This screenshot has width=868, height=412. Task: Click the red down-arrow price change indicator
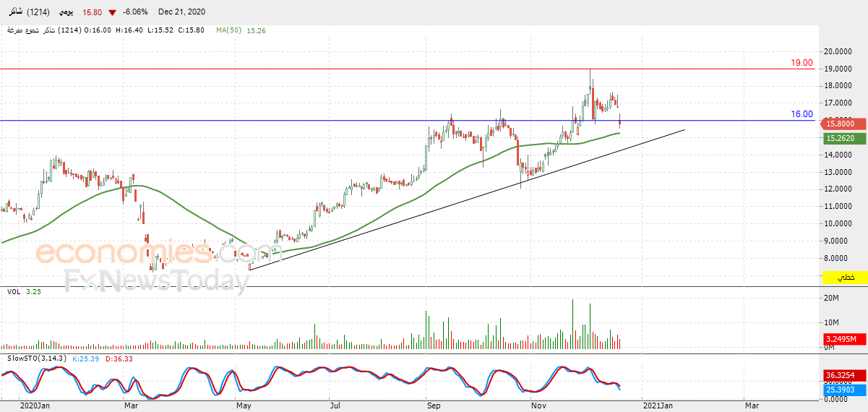pos(112,12)
